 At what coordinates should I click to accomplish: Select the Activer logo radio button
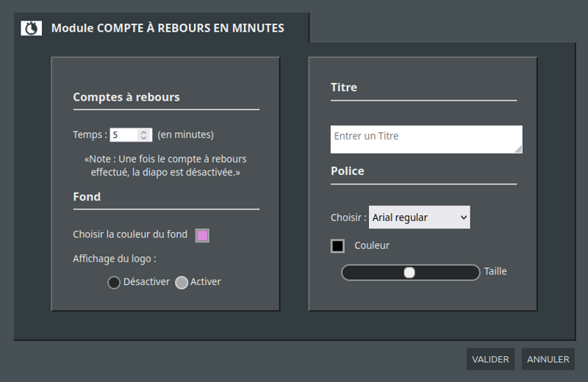click(182, 282)
